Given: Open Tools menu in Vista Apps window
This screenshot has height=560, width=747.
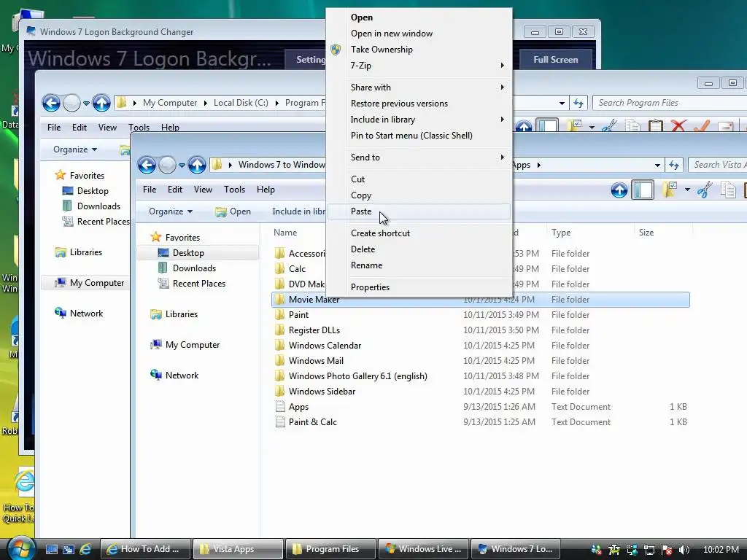Looking at the screenshot, I should 234,190.
